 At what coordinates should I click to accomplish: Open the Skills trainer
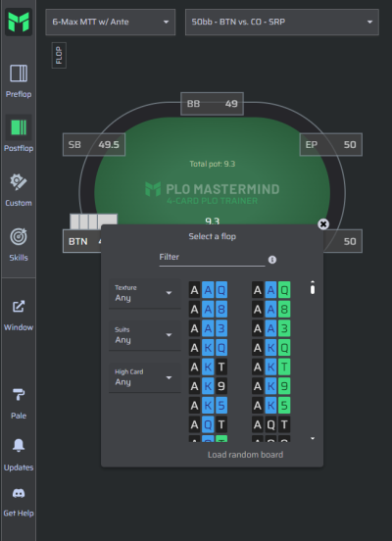pyautogui.click(x=19, y=245)
